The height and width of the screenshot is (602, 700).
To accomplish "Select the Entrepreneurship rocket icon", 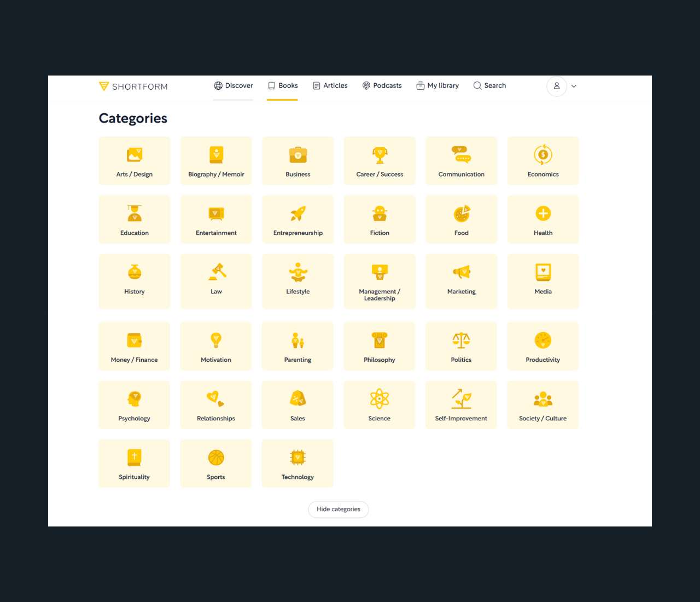I will click(x=298, y=213).
